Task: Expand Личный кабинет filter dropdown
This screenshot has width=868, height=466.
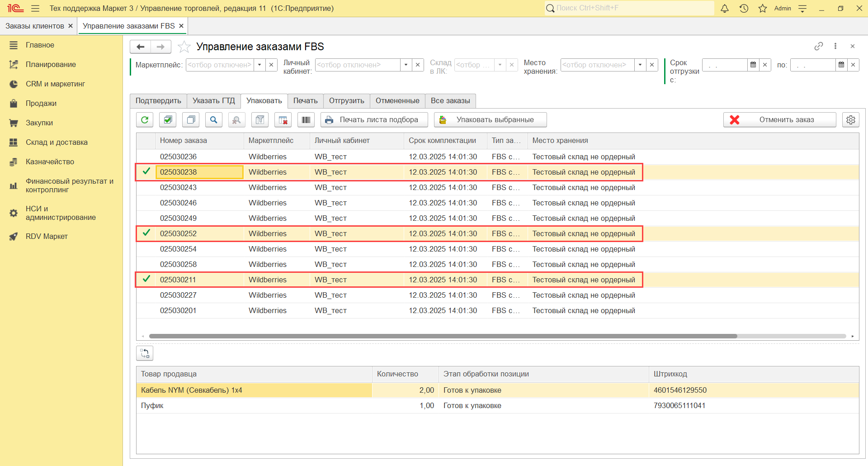Action: tap(406, 65)
